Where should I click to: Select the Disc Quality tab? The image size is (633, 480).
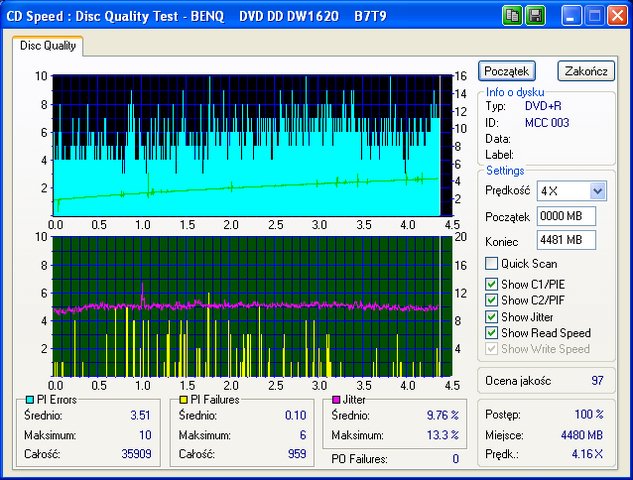click(48, 46)
